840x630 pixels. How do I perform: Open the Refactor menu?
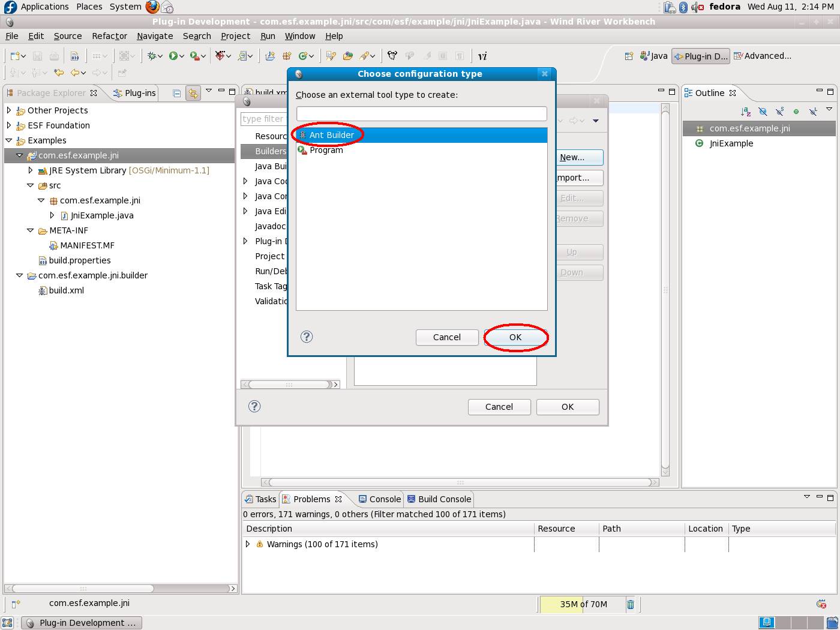[109, 36]
